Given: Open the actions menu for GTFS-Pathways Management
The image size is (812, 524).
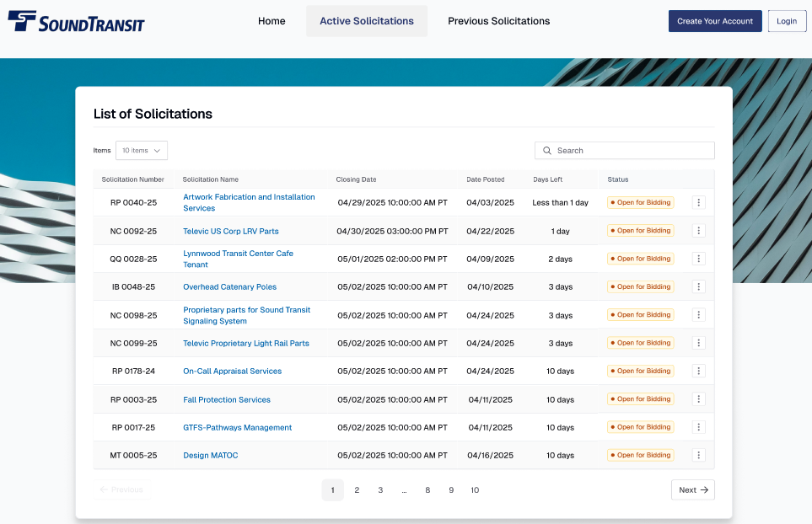Looking at the screenshot, I should point(698,427).
